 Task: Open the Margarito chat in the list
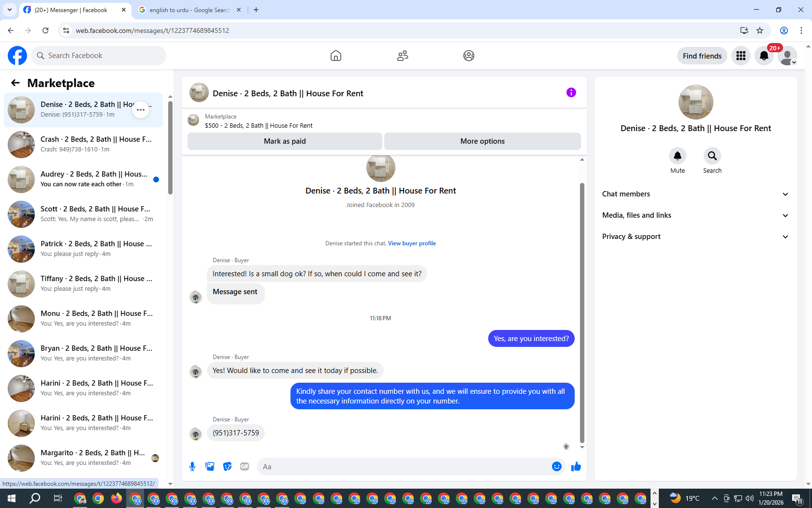(83, 458)
